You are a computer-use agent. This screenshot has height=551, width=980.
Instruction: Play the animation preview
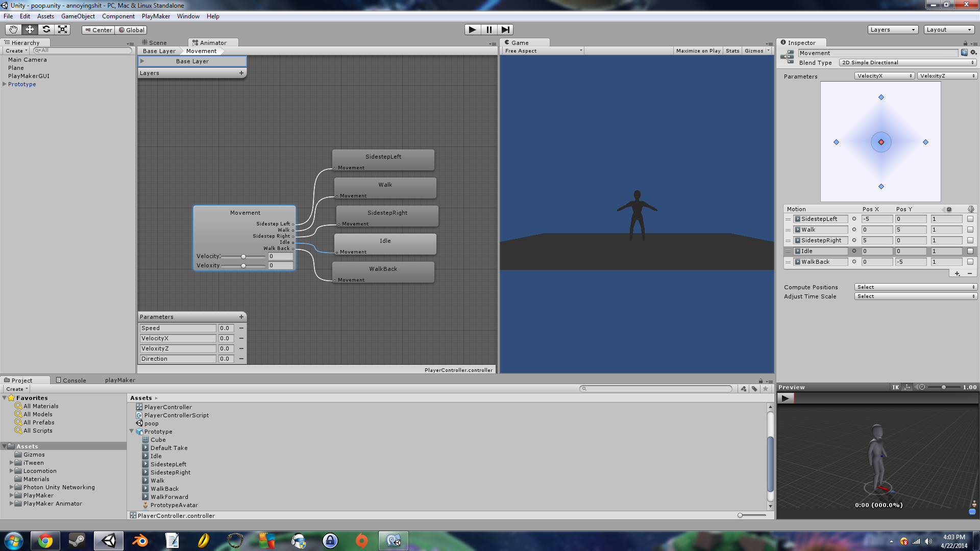pos(786,398)
